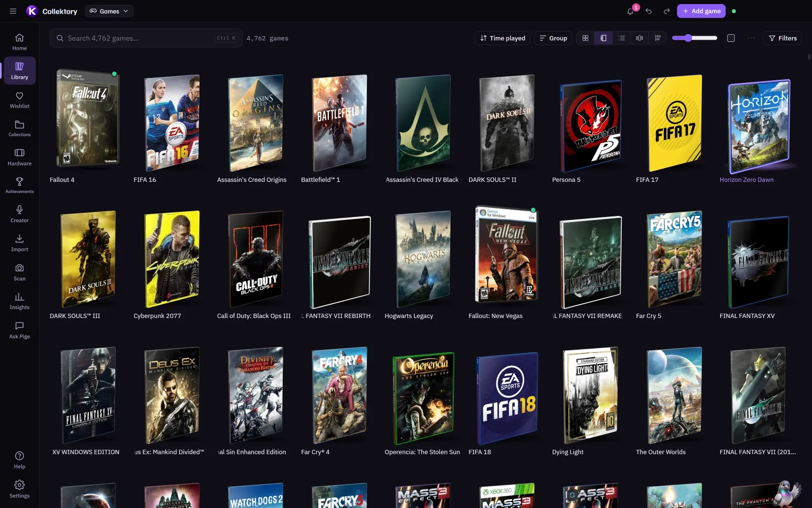The height and width of the screenshot is (508, 812).
Task: Open the Insights charts page
Action: coord(19,301)
